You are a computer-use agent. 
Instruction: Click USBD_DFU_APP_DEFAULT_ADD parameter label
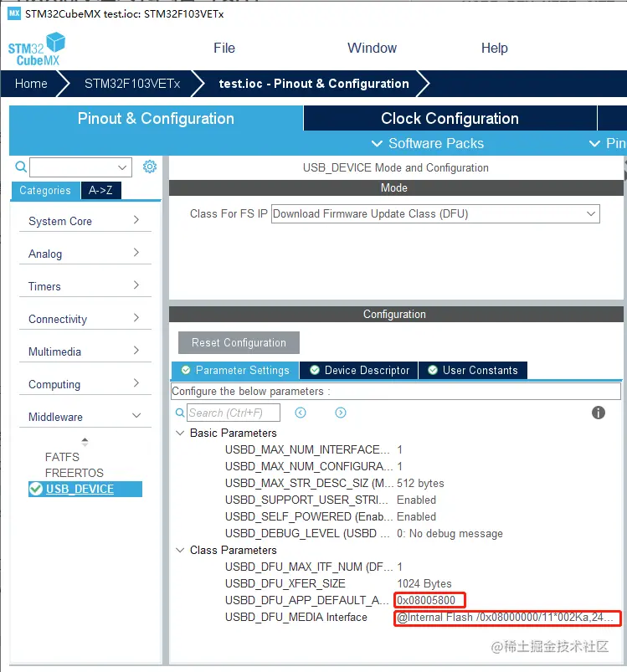coord(307,600)
